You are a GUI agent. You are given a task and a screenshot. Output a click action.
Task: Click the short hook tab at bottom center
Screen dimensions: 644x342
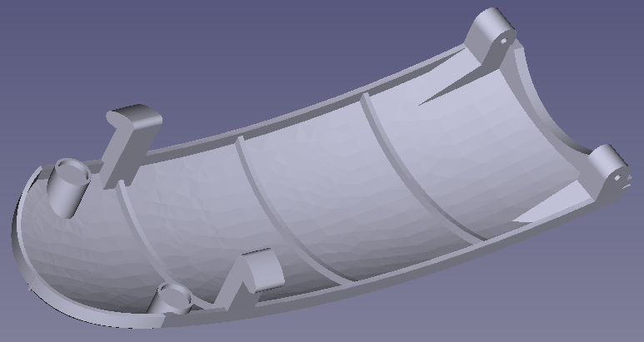tap(259, 270)
